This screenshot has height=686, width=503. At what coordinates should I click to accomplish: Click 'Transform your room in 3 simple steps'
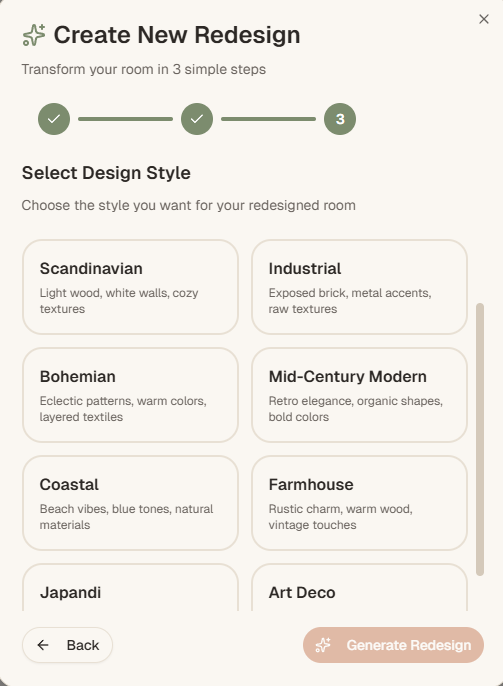point(143,70)
